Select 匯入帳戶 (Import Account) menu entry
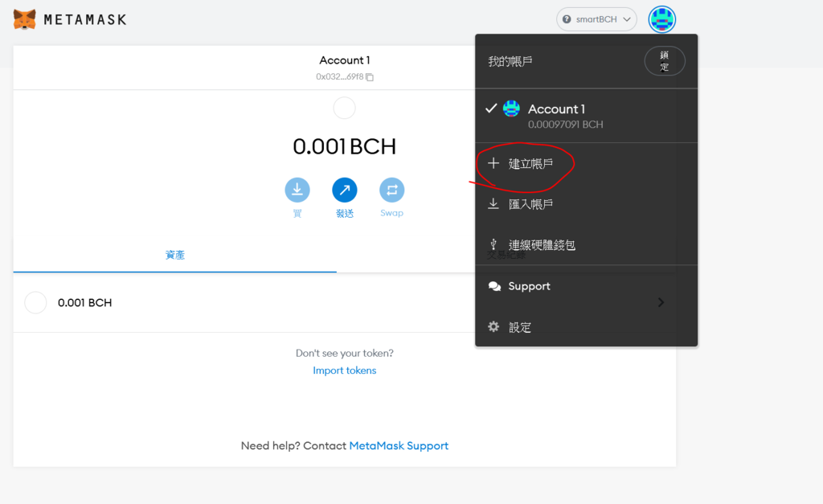The height and width of the screenshot is (504, 823). pyautogui.click(x=586, y=203)
